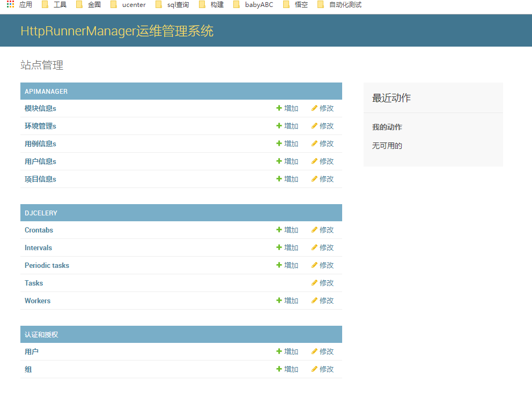
Task: Click 修改 for 组 row
Action: [x=323, y=369]
